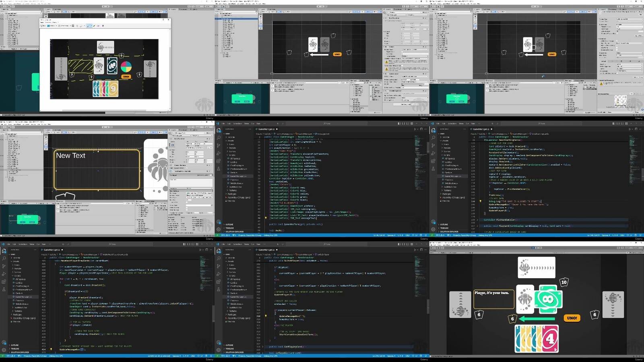This screenshot has width=644, height=362.
Task: Click the lightbulb beside the messageText line
Action: (x=266, y=218)
